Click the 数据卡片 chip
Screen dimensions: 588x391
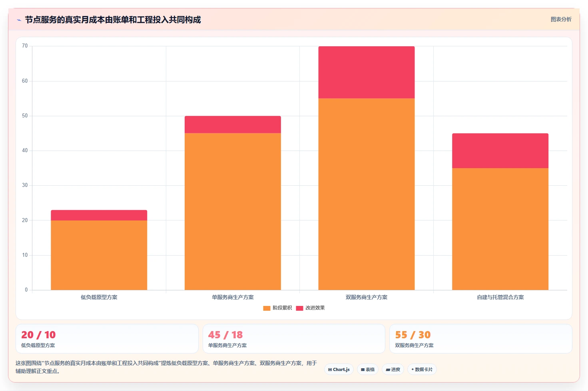coord(422,369)
